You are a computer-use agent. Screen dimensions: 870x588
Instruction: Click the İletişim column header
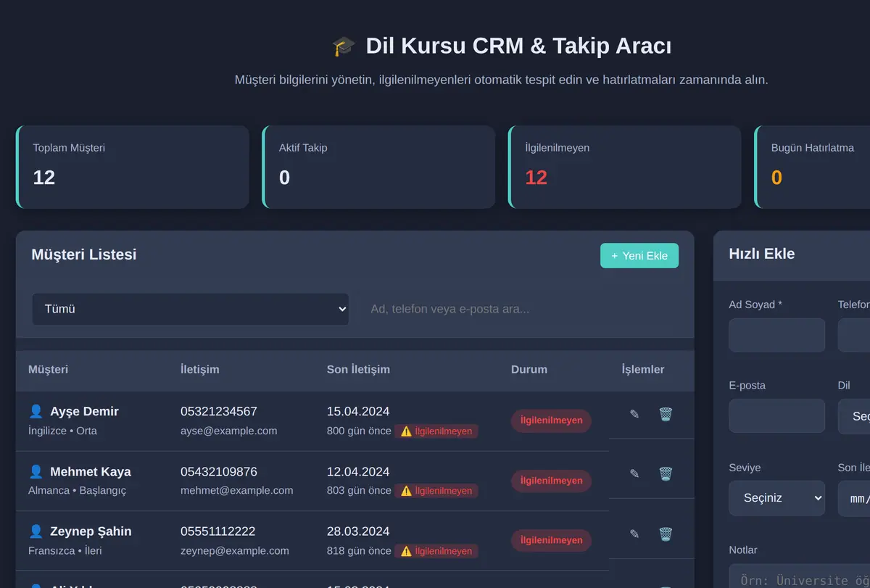pos(199,369)
